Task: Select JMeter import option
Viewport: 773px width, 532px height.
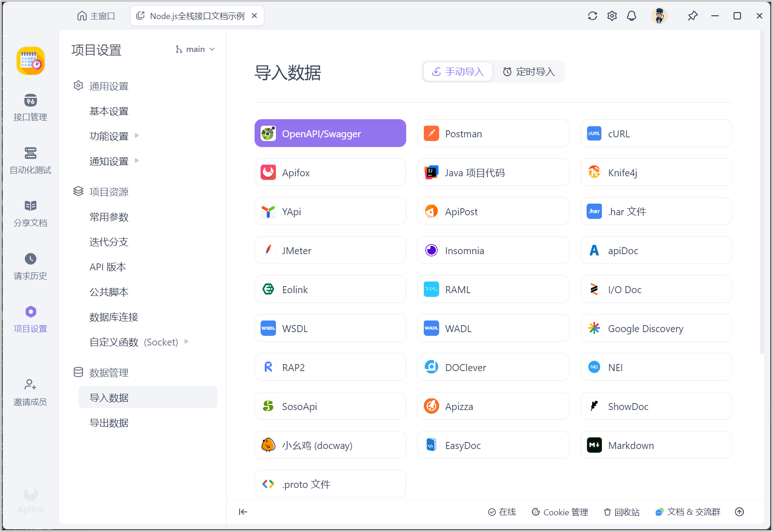Action: (330, 250)
